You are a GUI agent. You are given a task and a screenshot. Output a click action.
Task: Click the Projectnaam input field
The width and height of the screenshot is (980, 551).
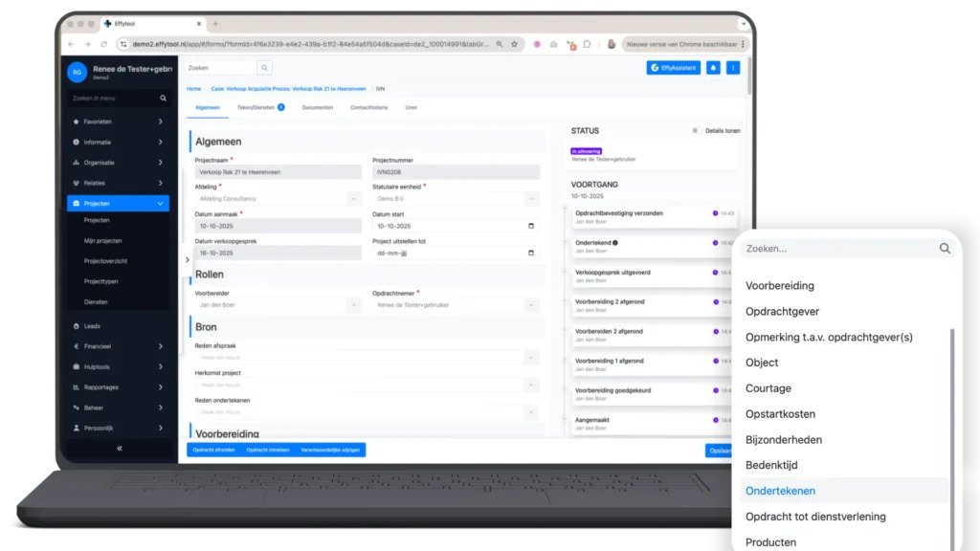(x=278, y=172)
